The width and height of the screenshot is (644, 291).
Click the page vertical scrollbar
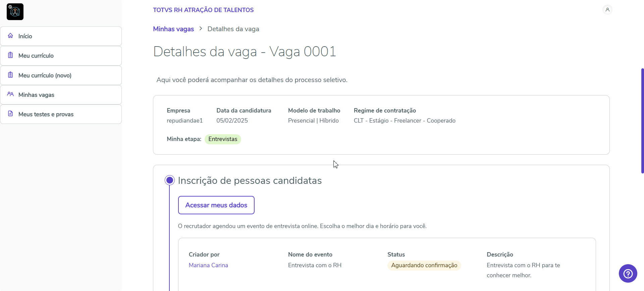[642, 121]
